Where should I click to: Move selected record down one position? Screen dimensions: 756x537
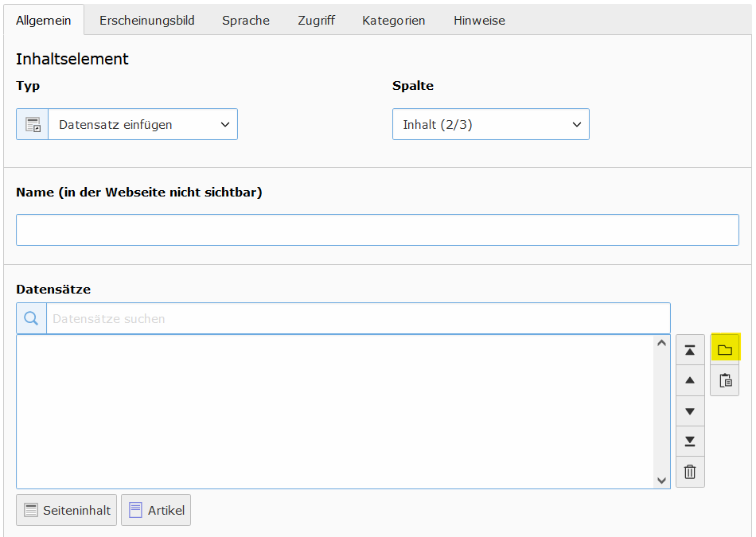click(x=690, y=411)
